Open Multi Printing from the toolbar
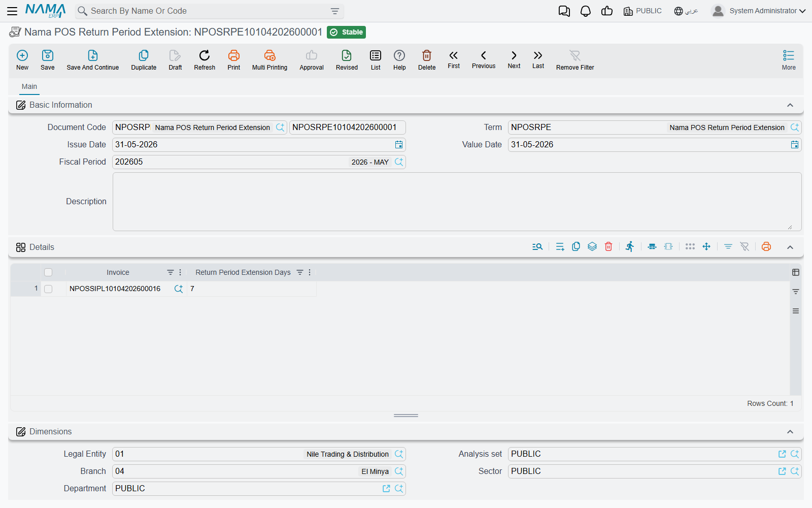The image size is (812, 508). pyautogui.click(x=269, y=55)
